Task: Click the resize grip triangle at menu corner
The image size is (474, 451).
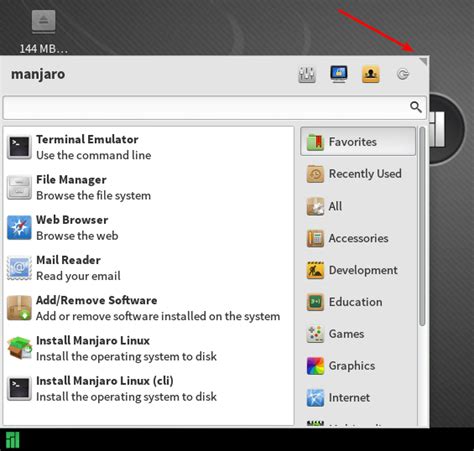Action: [424, 61]
